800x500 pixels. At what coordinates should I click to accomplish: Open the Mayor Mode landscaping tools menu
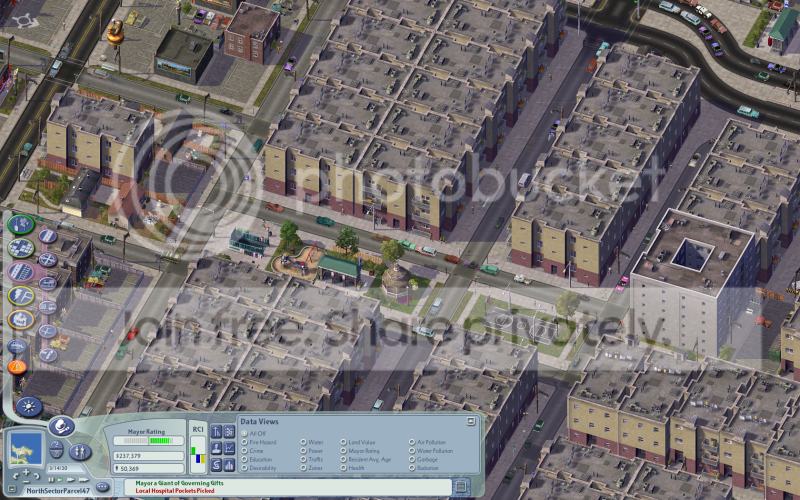(21, 224)
